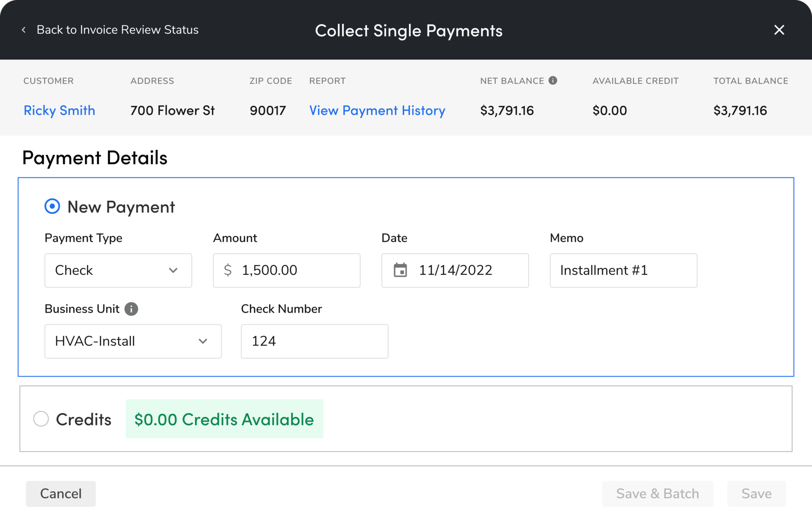Screen dimensions: 812x522
Task: Click into the Memo input field
Action: [x=623, y=270]
